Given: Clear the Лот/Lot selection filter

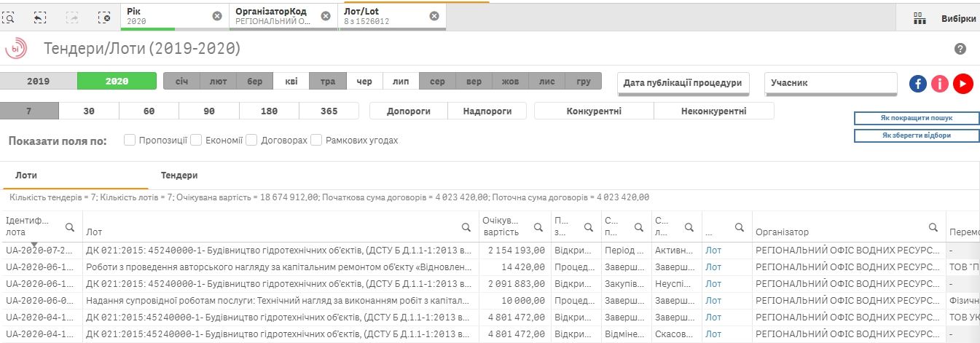Looking at the screenshot, I should coord(434,16).
